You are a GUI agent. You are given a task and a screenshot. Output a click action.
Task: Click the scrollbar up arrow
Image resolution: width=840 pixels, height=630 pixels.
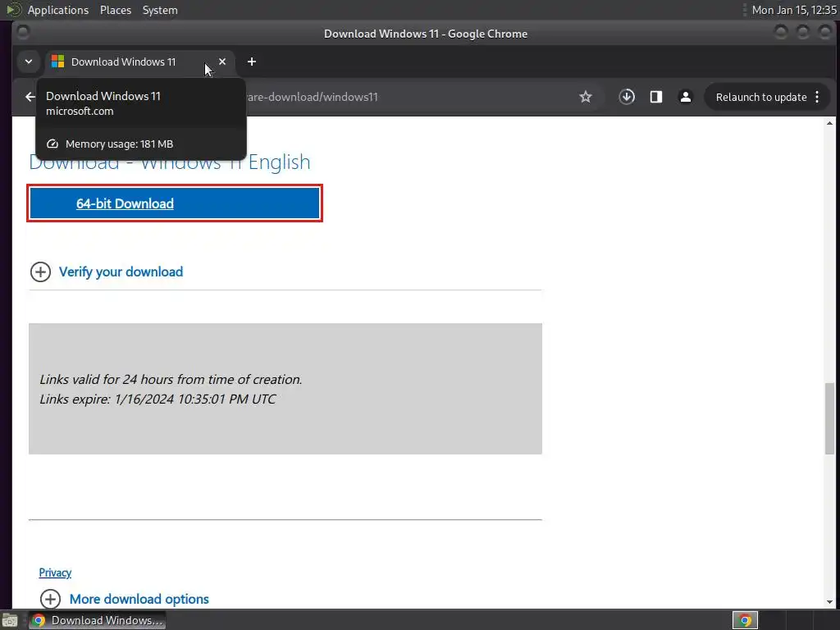tap(829, 123)
